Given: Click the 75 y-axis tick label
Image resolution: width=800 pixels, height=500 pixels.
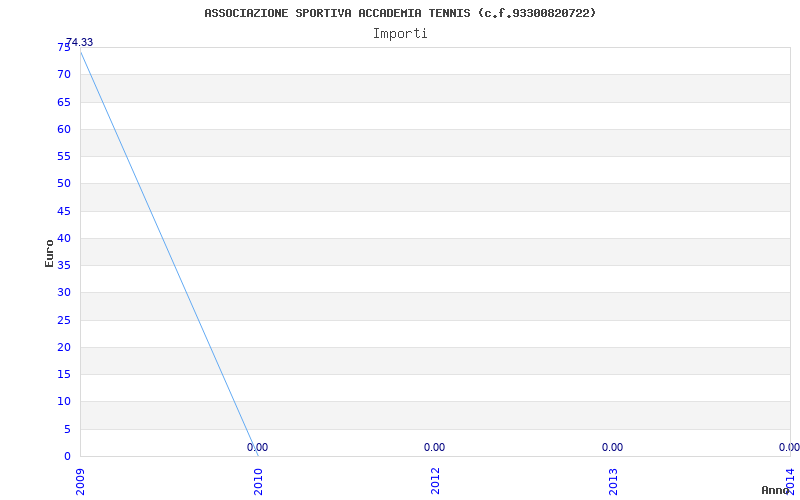Looking at the screenshot, I should coord(64,47).
